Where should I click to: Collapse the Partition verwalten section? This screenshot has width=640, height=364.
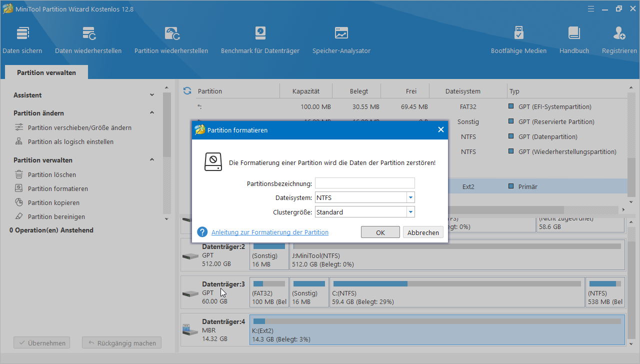152,160
